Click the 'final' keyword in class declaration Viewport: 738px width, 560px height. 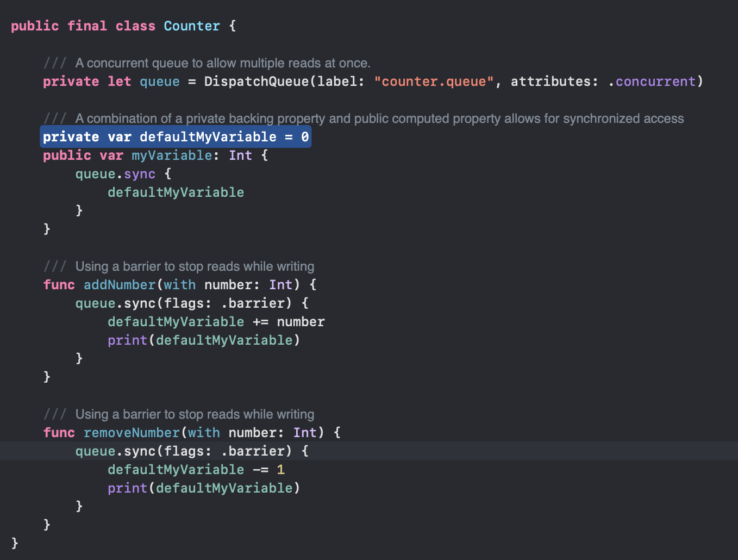[87, 26]
